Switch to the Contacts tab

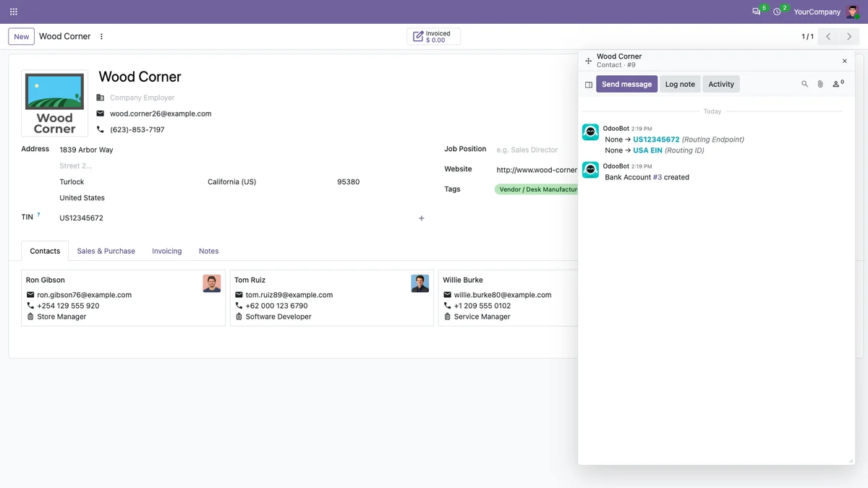pyautogui.click(x=45, y=251)
